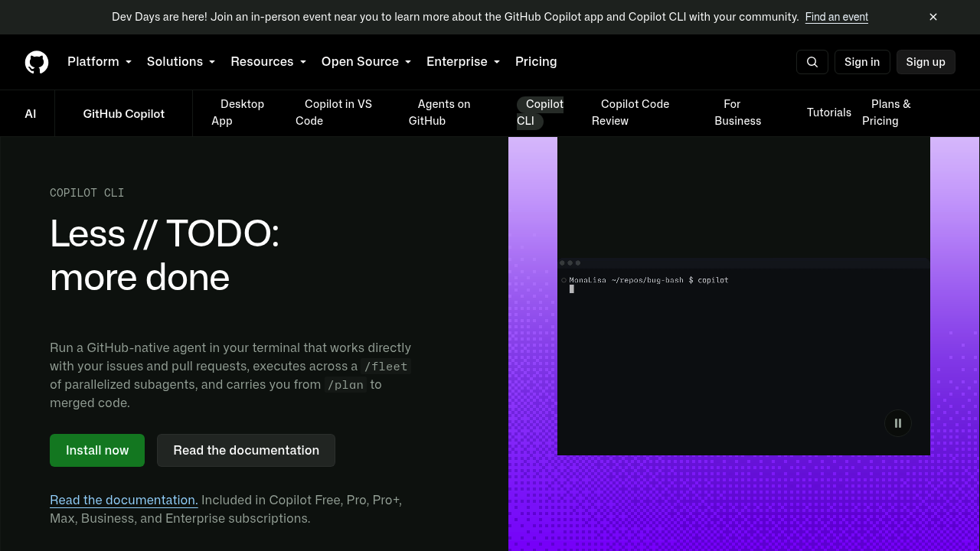
Task: Click the Sign up button
Action: tap(926, 62)
